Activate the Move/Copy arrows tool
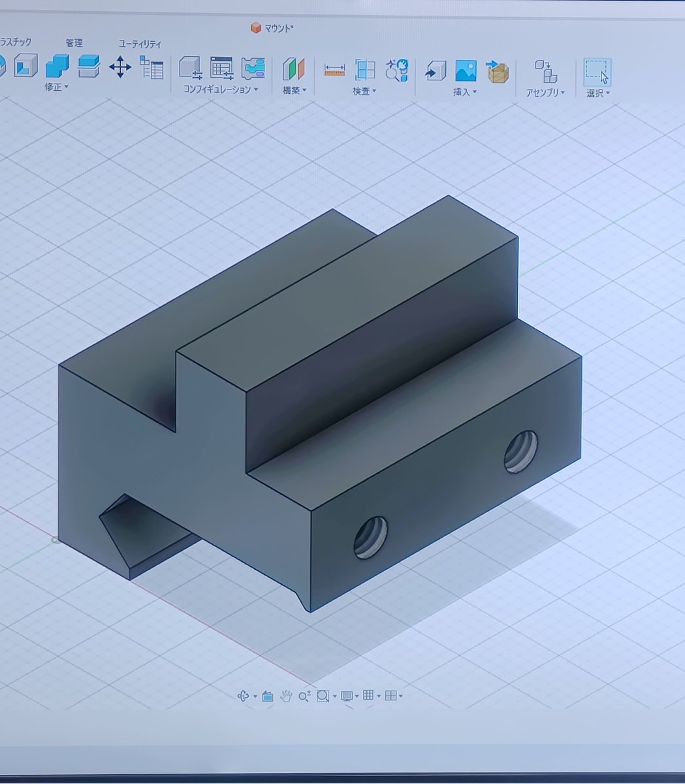 120,67
